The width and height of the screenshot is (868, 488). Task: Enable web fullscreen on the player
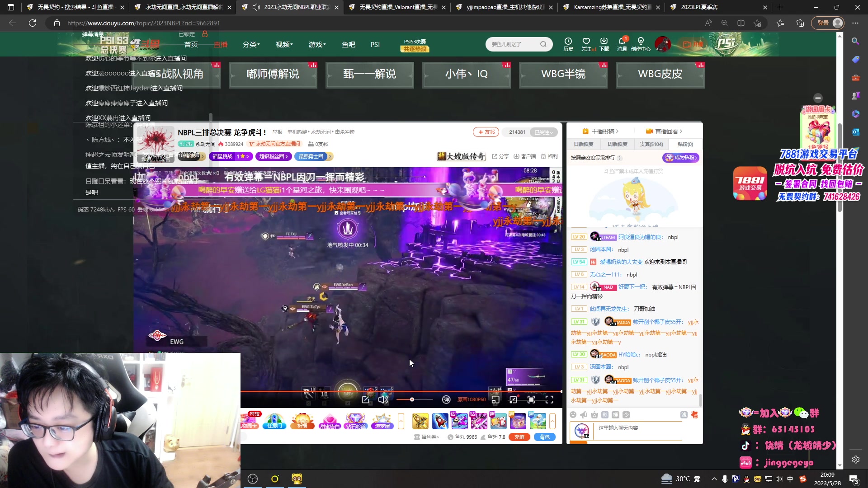click(x=531, y=399)
